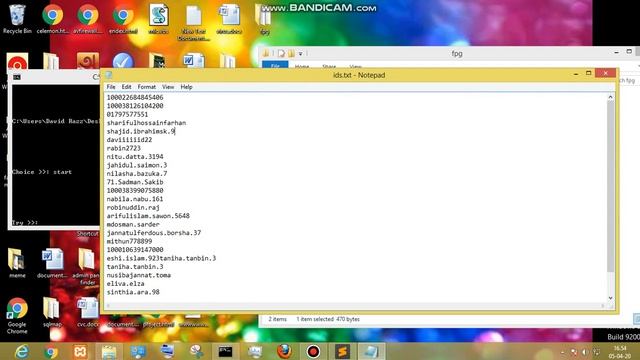640x360 pixels.
Task: Click the volume icon in system tray
Action: click(x=584, y=352)
